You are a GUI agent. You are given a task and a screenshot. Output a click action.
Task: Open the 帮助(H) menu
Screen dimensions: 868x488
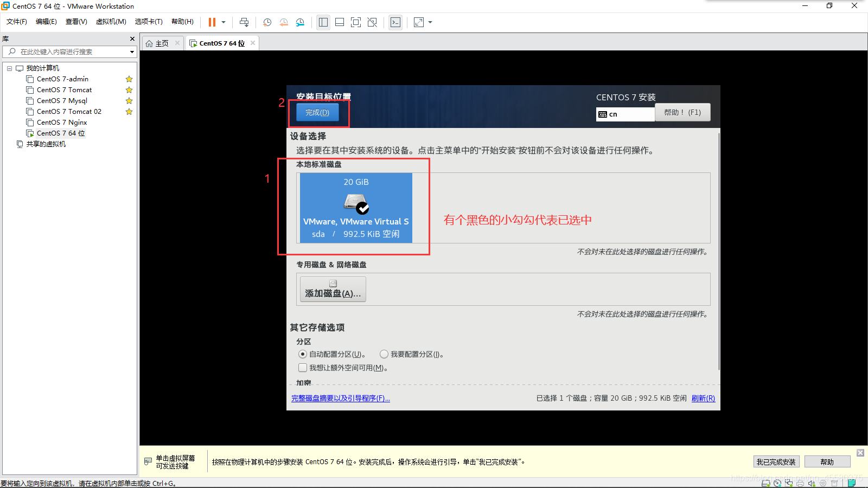point(182,22)
